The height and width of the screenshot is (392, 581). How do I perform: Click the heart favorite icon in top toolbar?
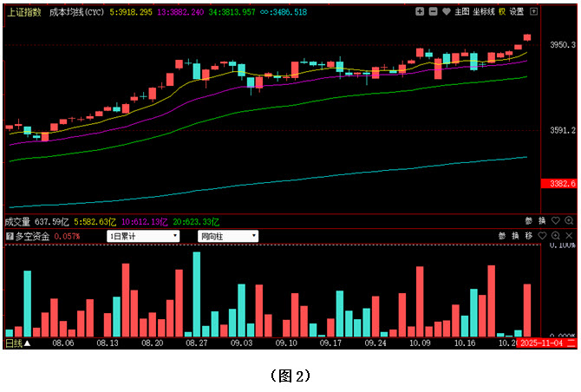446,12
